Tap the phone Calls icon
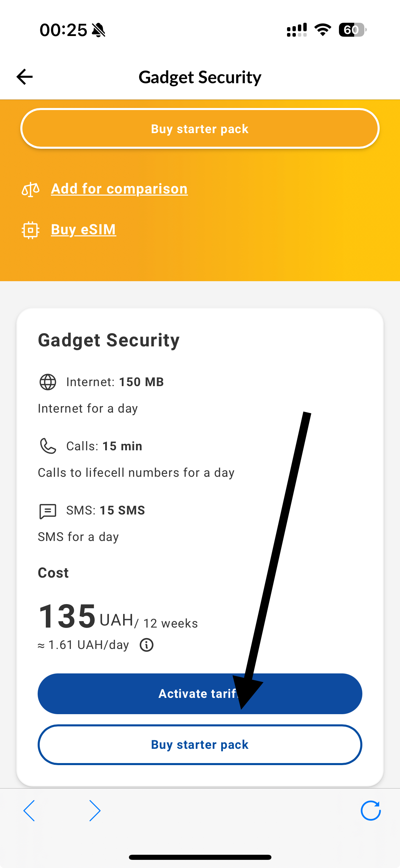400x868 pixels. click(48, 446)
